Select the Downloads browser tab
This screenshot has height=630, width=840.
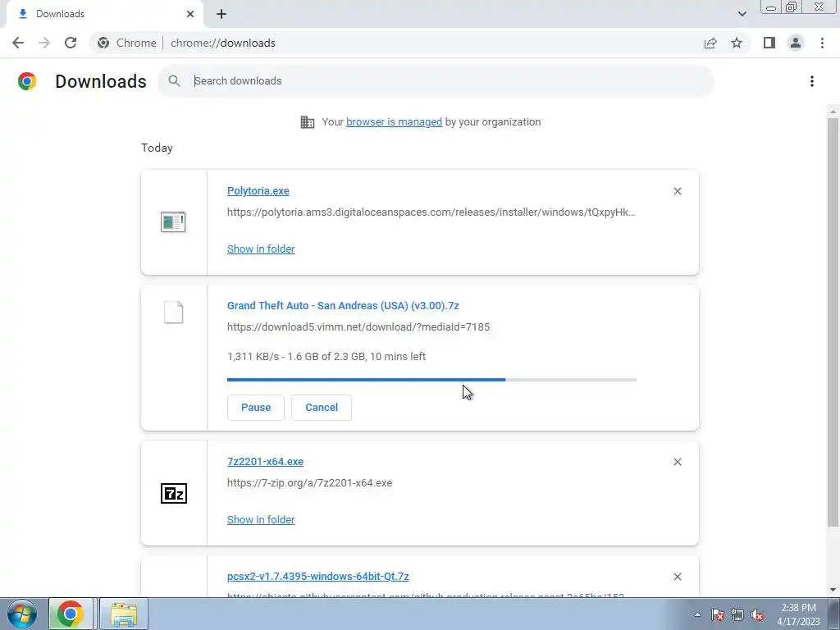[104, 14]
